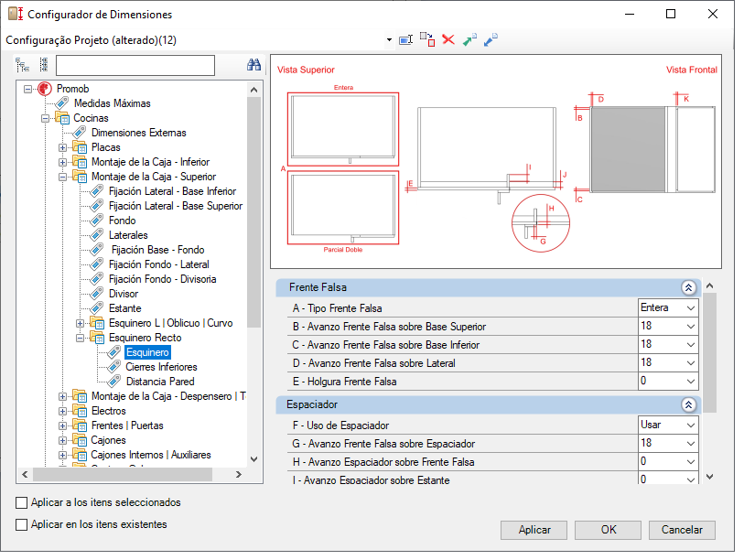Select the Estante tree item
The width and height of the screenshot is (744, 560).
click(x=124, y=309)
